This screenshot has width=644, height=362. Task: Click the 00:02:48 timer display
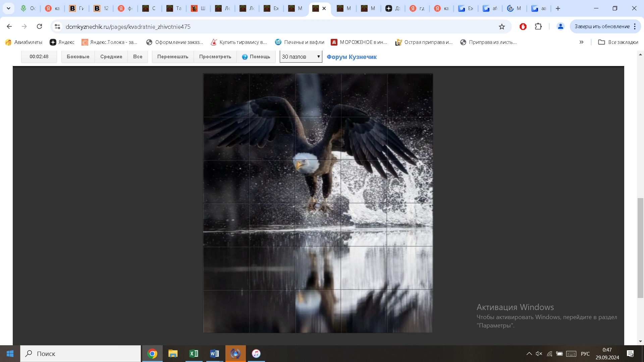click(x=39, y=57)
